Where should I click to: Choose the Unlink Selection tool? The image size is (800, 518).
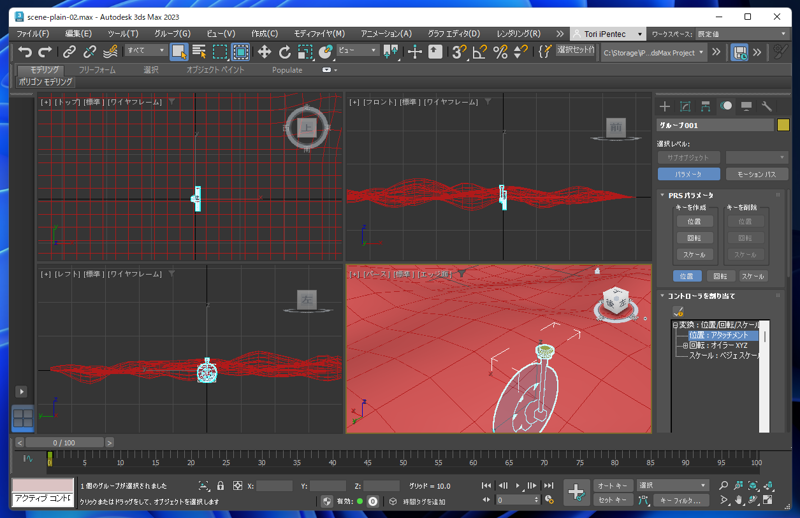point(89,52)
